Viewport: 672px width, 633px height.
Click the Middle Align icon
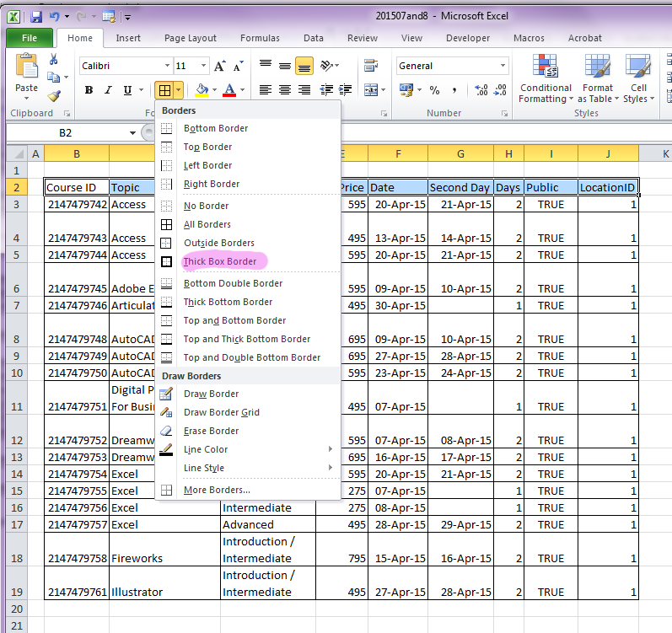[x=285, y=66]
